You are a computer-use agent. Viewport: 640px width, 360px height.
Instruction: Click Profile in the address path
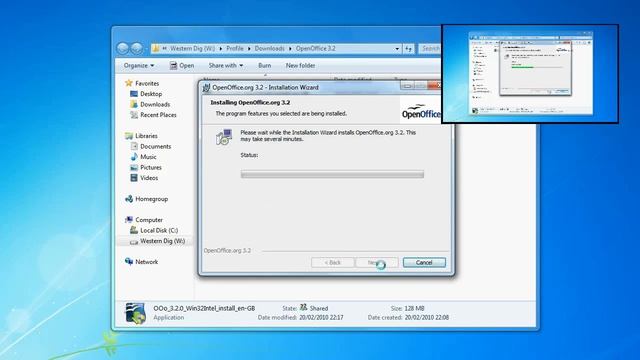click(235, 49)
